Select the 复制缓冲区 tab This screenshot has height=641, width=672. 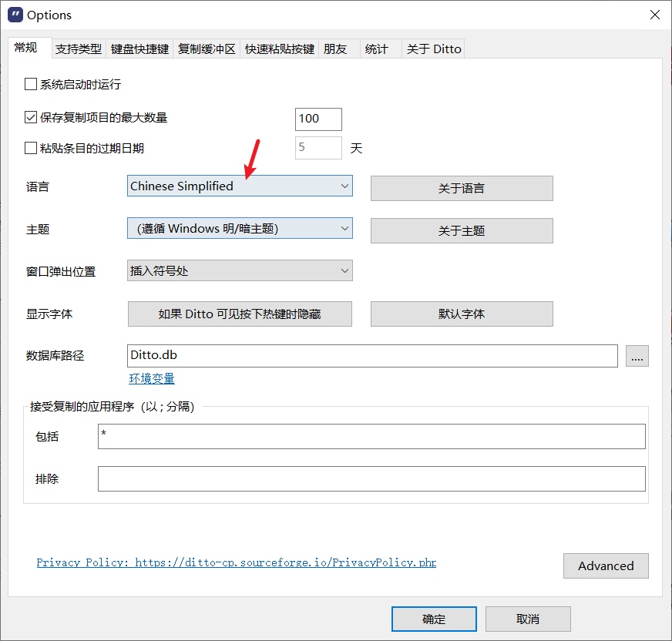click(207, 49)
